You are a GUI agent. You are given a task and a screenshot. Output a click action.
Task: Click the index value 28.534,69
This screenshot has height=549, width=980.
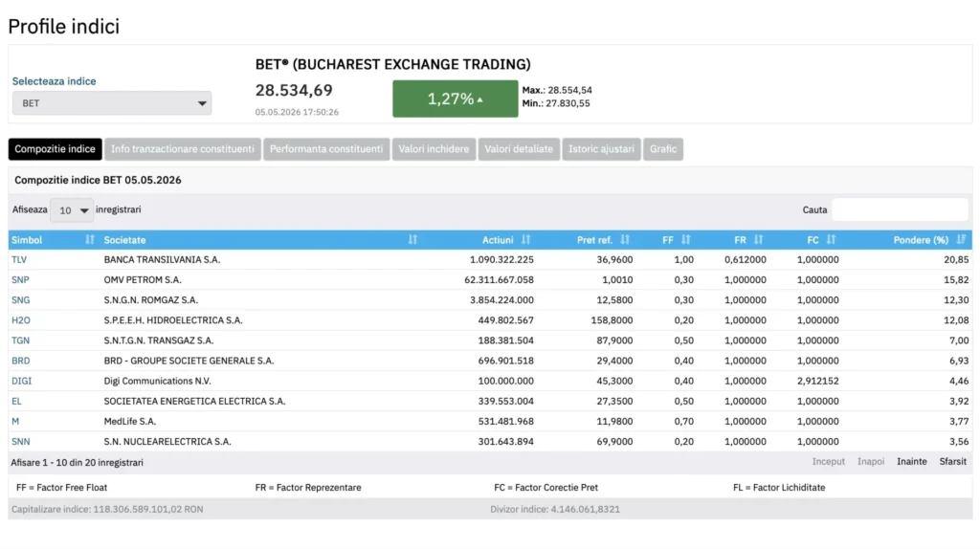pos(294,91)
